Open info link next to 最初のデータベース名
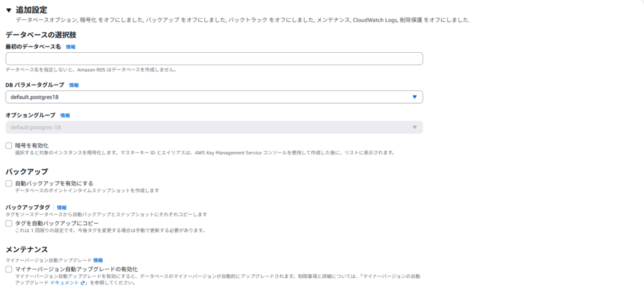644x292 pixels. click(x=70, y=46)
